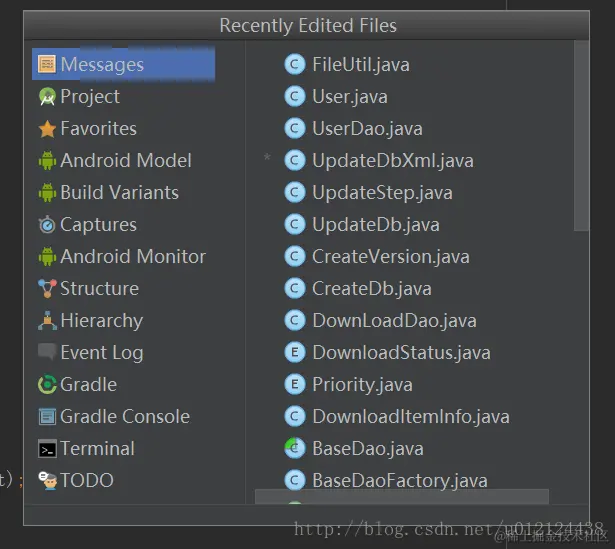Click the Captures stopwatch icon
The image size is (615, 549).
click(x=47, y=225)
